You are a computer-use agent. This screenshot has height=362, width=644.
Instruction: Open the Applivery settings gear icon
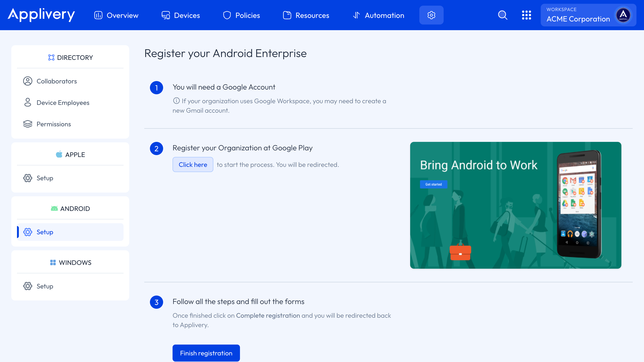(431, 15)
